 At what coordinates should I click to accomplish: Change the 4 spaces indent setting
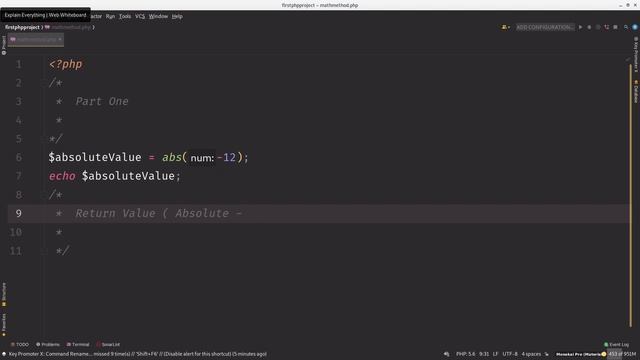[531, 354]
